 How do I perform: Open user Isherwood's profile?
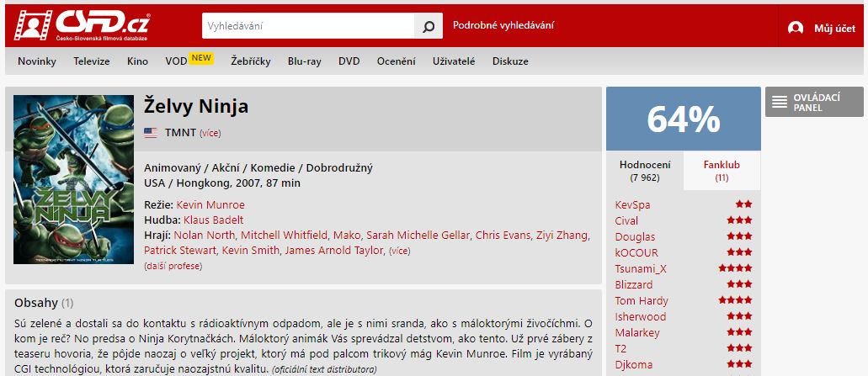pyautogui.click(x=641, y=317)
